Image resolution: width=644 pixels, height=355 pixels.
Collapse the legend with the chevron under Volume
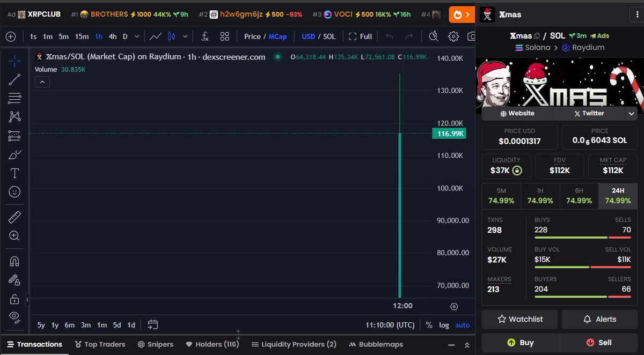click(x=42, y=82)
